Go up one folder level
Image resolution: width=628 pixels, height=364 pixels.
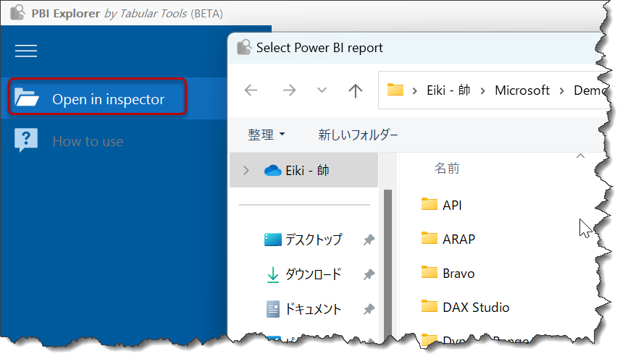[355, 90]
